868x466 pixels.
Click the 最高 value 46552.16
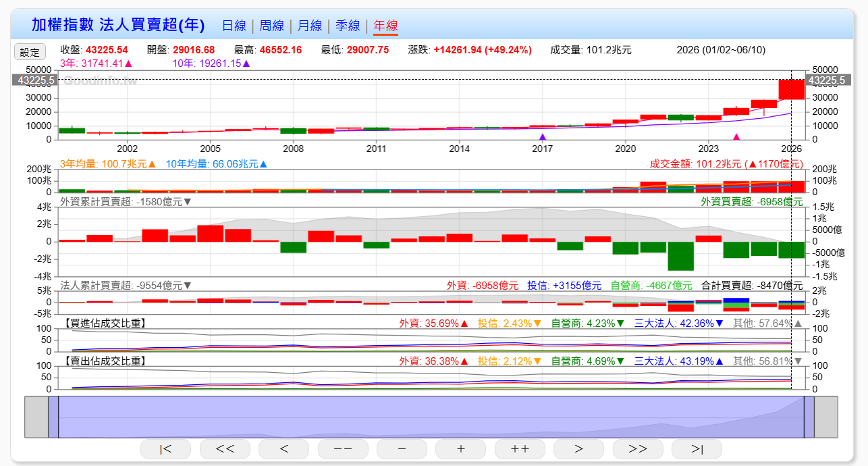[x=281, y=50]
